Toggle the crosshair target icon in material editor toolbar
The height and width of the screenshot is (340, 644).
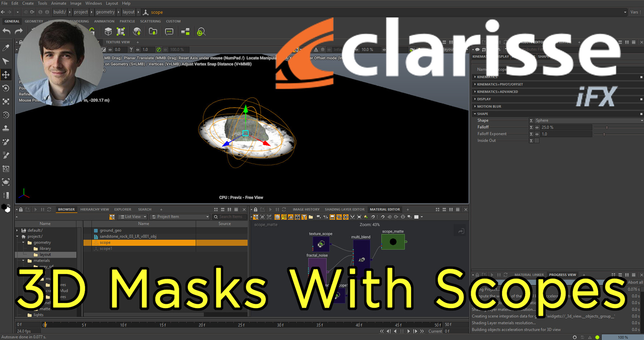click(346, 217)
